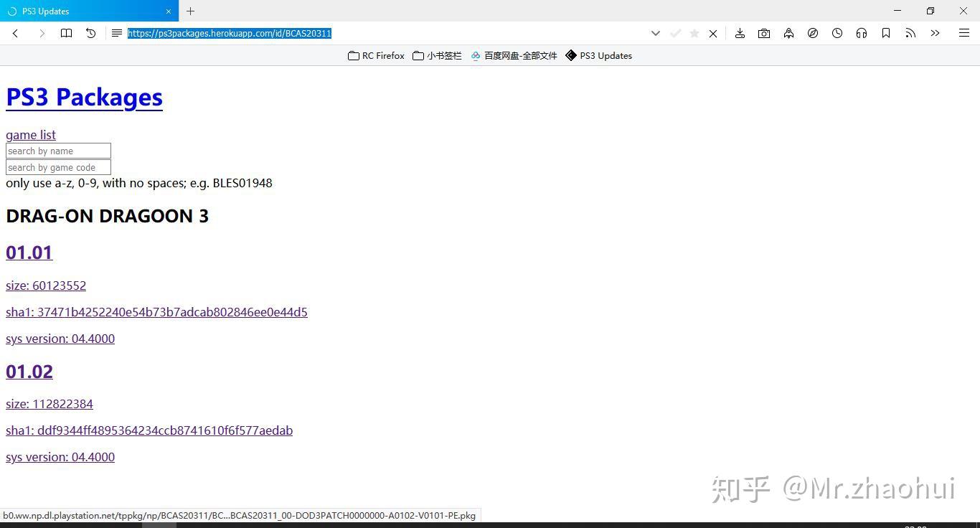The height and width of the screenshot is (528, 980).
Task: Open the headphones icon in toolbar
Action: click(862, 33)
